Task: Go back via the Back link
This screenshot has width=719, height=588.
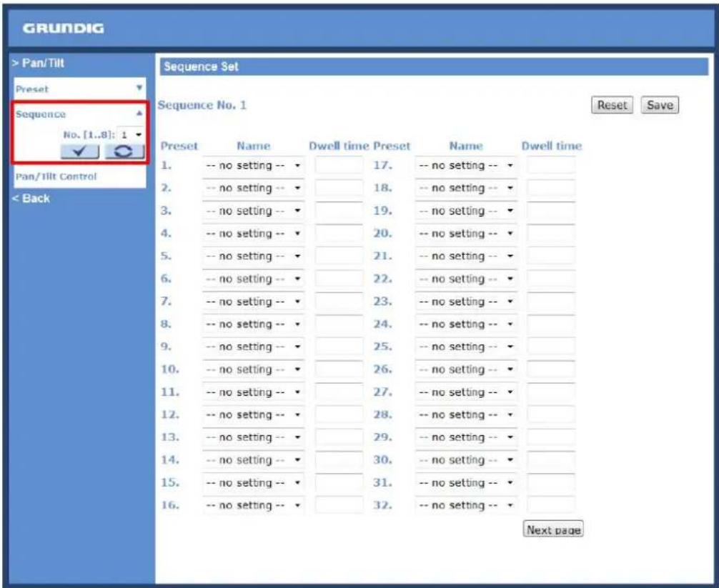Action: point(31,199)
